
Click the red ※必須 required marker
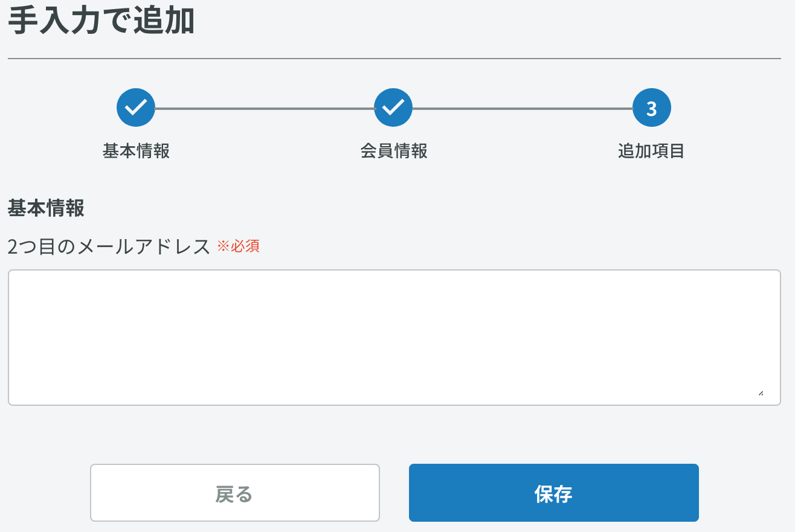(238, 246)
